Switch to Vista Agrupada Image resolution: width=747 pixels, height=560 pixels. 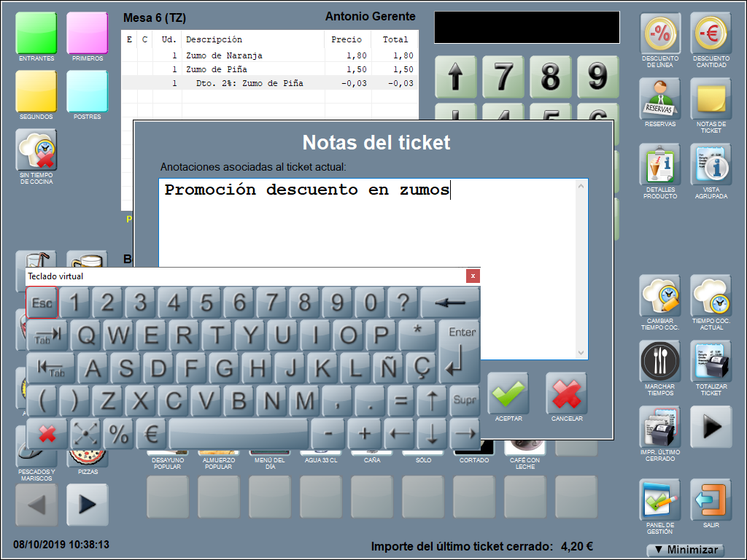[711, 165]
